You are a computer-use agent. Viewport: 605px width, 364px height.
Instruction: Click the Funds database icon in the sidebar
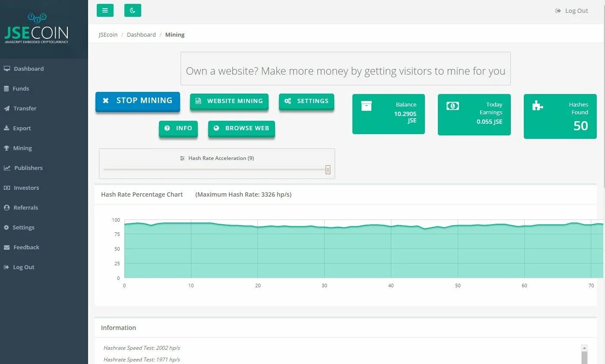(x=6, y=88)
